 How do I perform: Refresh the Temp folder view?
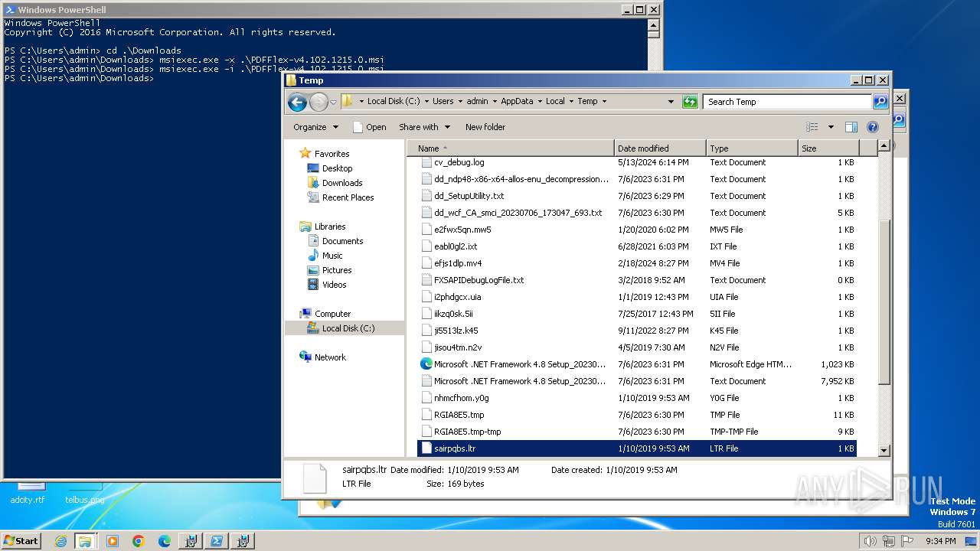point(690,102)
